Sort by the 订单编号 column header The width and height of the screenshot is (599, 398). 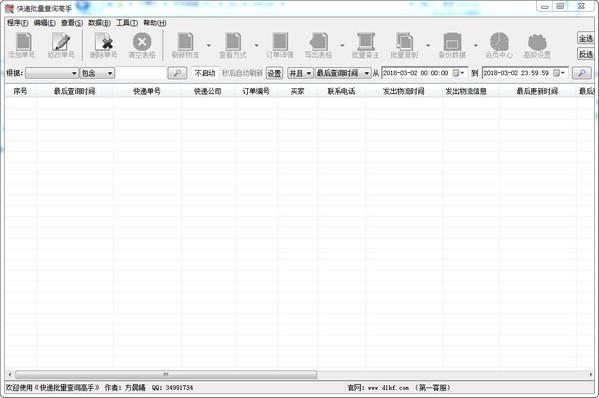point(256,91)
